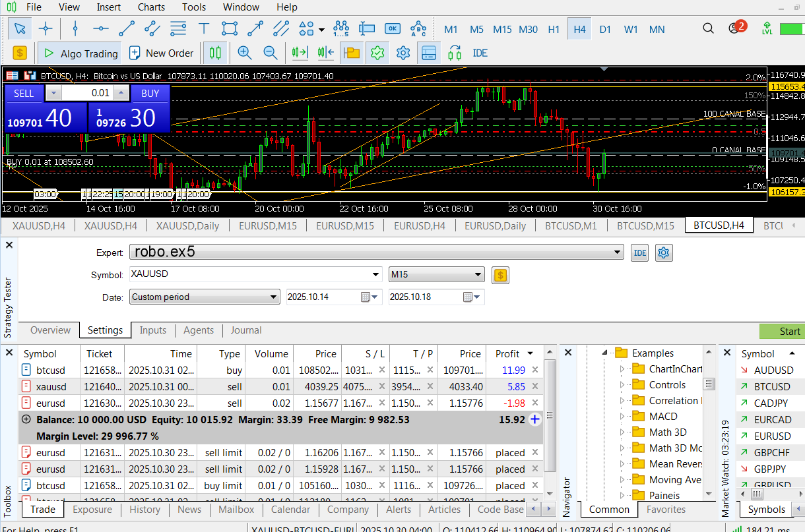This screenshot has height=532, width=805.
Task: Switch to the Journal tab
Action: point(245,330)
